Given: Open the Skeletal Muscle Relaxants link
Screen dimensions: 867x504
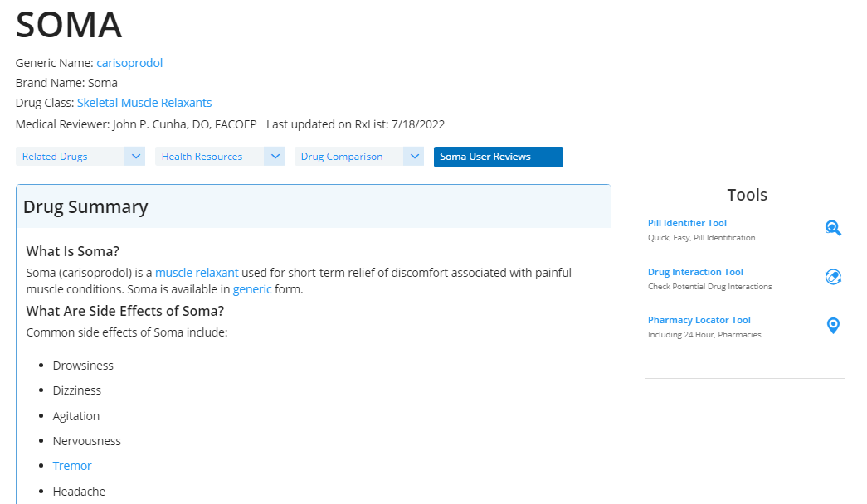Looking at the screenshot, I should pyautogui.click(x=144, y=103).
